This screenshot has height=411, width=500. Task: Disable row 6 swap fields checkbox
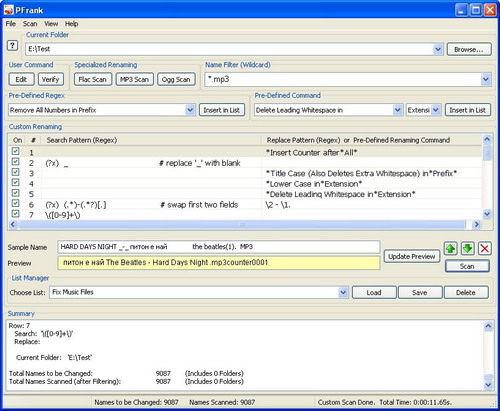click(15, 203)
